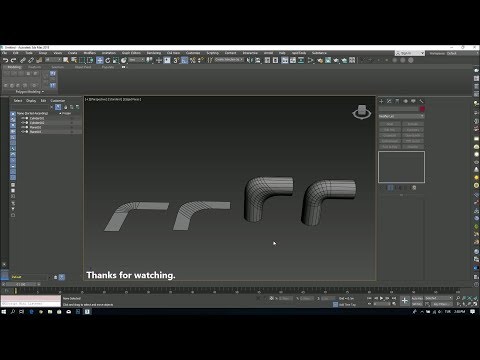Click the Undo arrow in main toolbar
Viewport: 480px width, 360px height.
point(6,60)
